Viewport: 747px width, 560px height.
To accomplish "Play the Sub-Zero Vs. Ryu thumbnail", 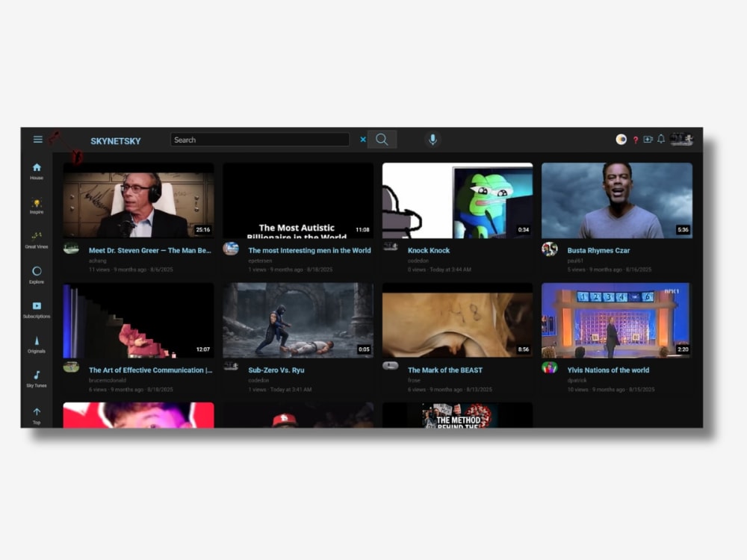I will (x=298, y=320).
